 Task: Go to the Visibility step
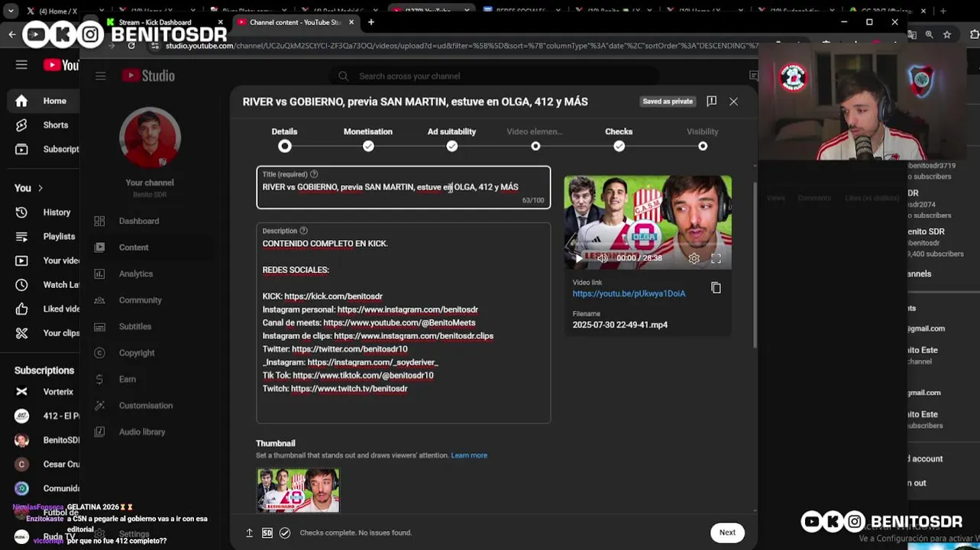tap(702, 138)
